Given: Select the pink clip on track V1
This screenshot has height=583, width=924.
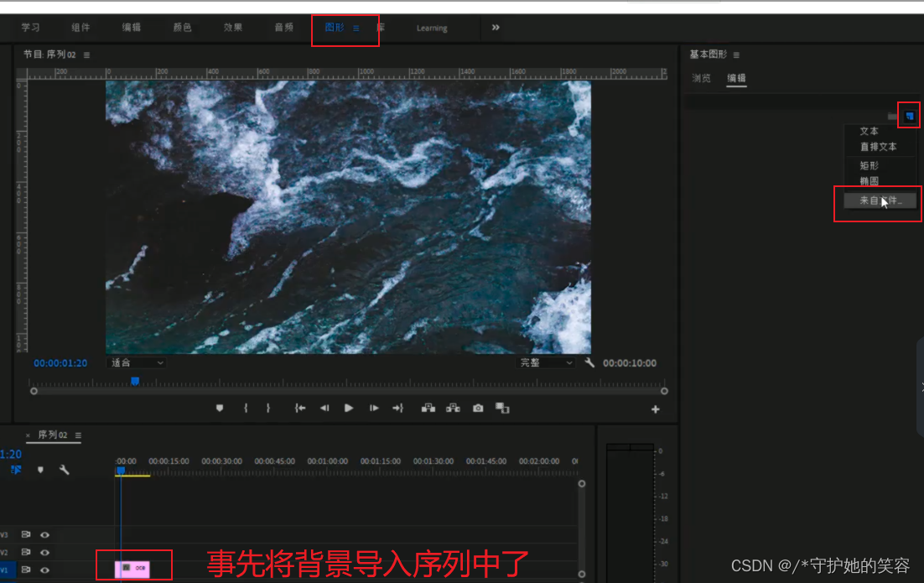Looking at the screenshot, I should click(x=132, y=569).
